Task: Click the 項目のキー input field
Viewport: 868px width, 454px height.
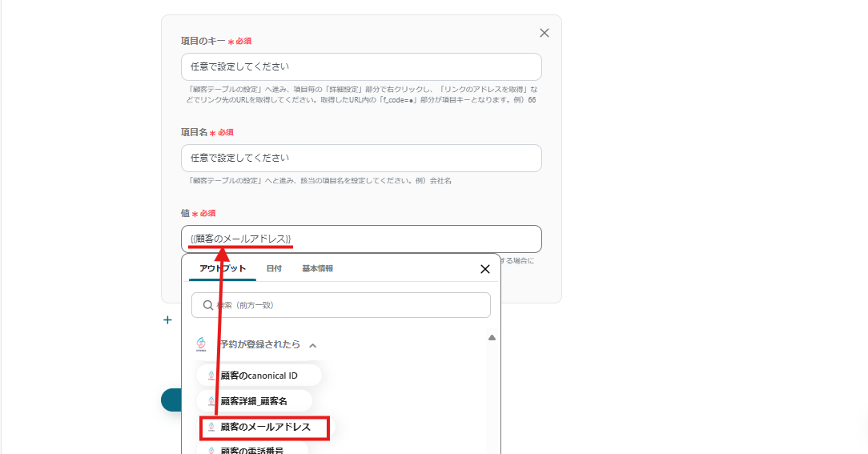Action: click(x=361, y=67)
